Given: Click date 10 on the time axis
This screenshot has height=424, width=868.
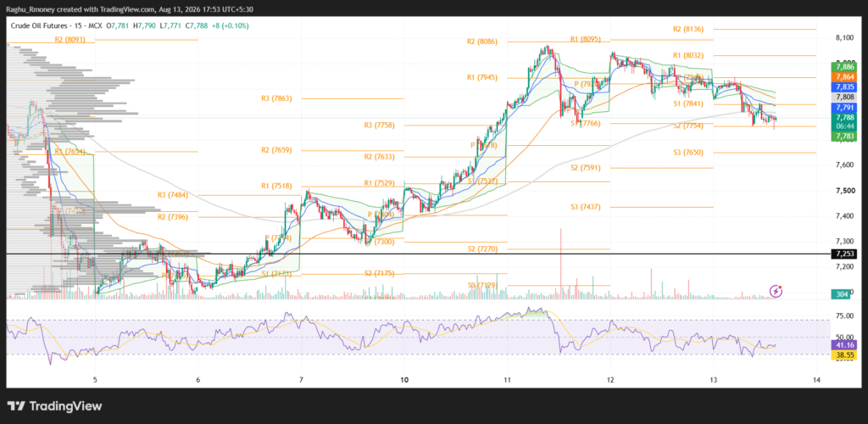Looking at the screenshot, I should coord(403,379).
